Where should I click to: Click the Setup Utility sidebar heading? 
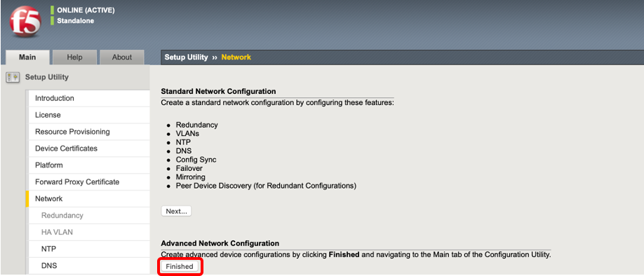point(47,77)
